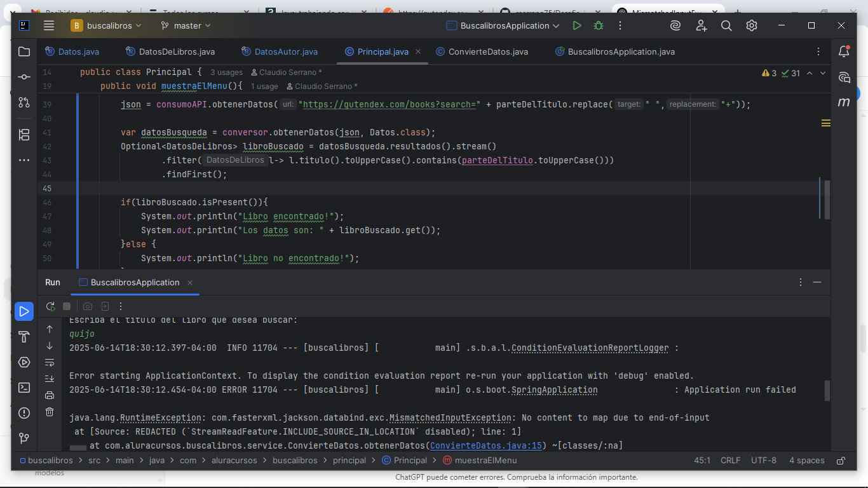This screenshot has height=488, width=868.
Task: Go up the stack trace arrow
Action: tap(50, 329)
